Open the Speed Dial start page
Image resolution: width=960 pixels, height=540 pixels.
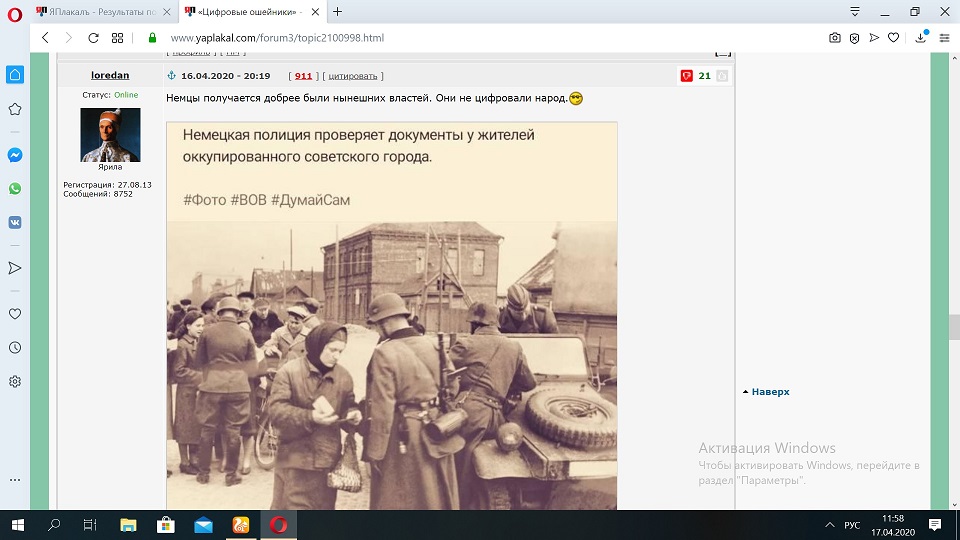pyautogui.click(x=118, y=38)
